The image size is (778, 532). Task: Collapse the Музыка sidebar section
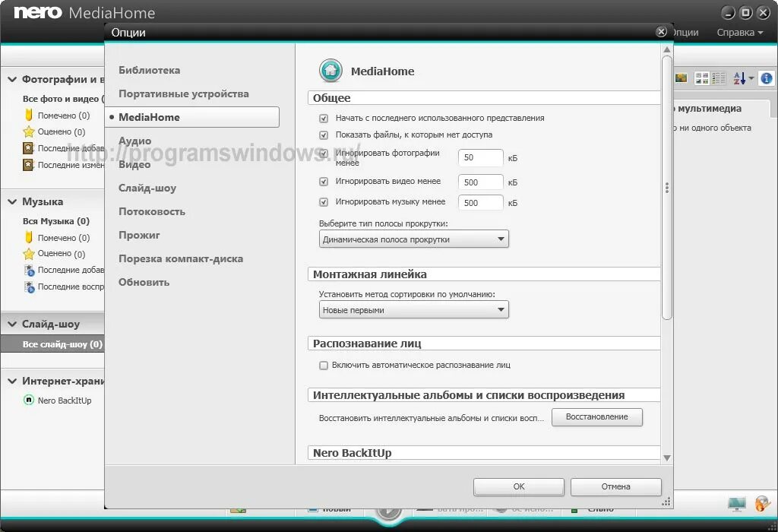pos(12,201)
